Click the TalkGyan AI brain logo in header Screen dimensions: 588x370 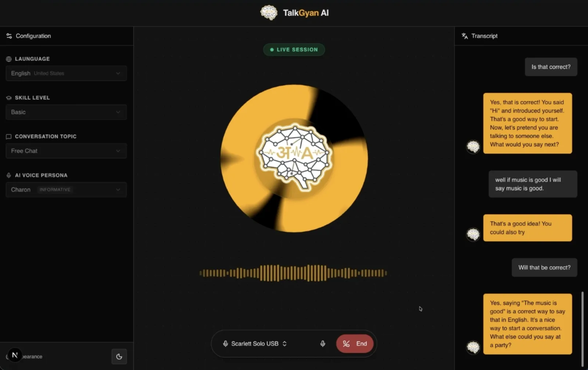pos(269,12)
